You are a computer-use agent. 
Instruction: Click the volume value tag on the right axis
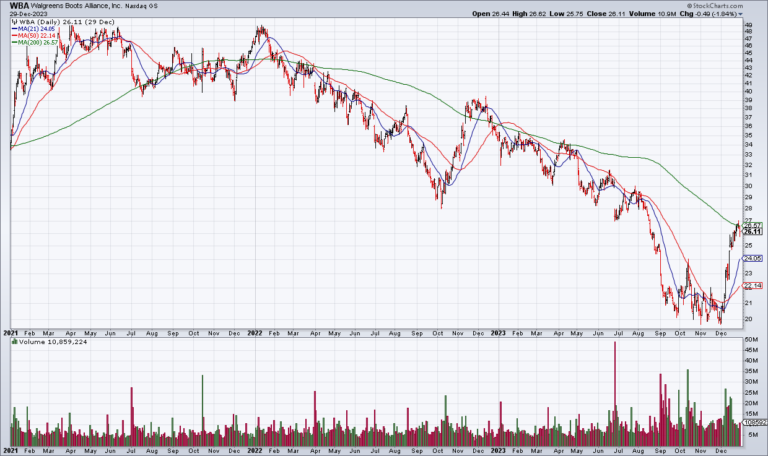[754, 425]
